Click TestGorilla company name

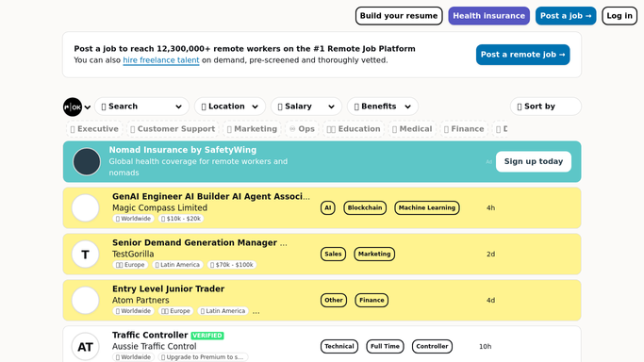point(133,254)
